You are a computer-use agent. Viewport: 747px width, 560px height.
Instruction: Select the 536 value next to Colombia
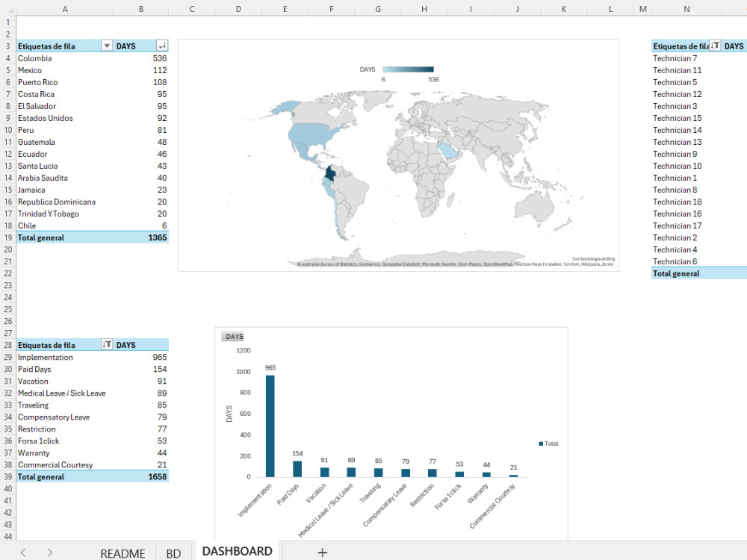(141, 58)
